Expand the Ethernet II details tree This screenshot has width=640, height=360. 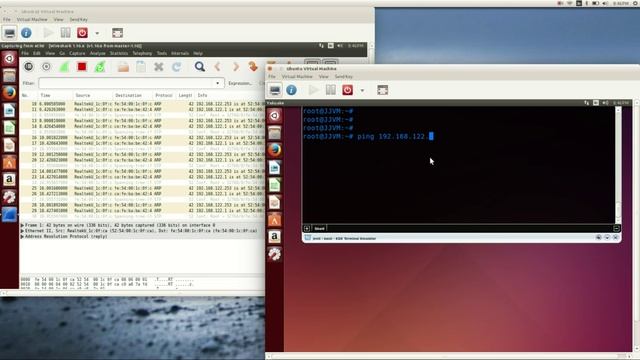pyautogui.click(x=22, y=231)
